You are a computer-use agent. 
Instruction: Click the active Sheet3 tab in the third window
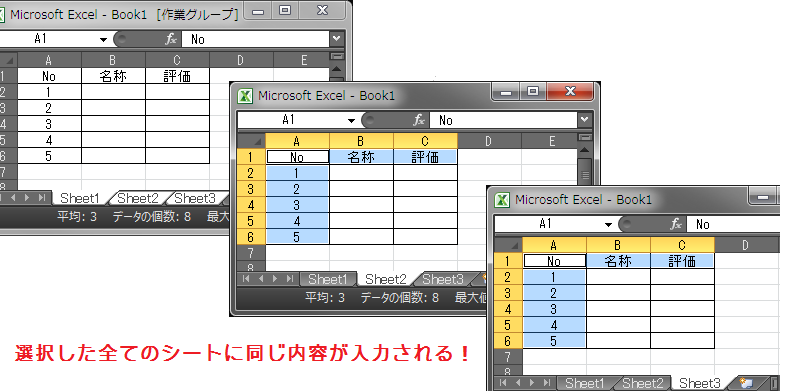(x=700, y=383)
